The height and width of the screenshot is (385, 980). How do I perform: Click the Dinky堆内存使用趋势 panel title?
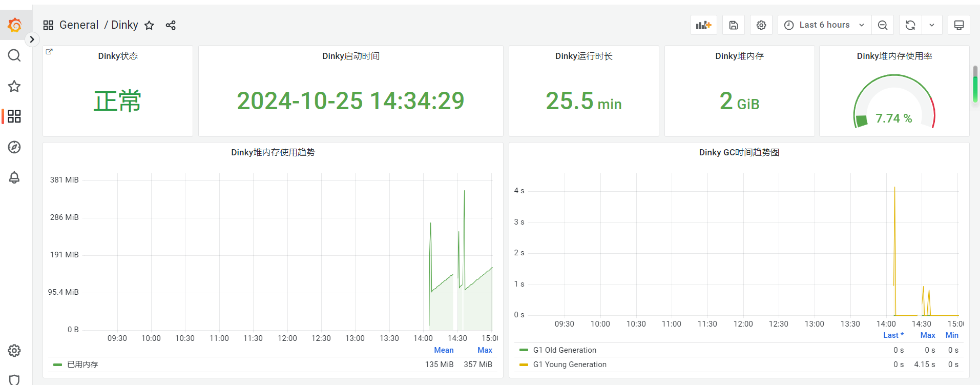273,152
